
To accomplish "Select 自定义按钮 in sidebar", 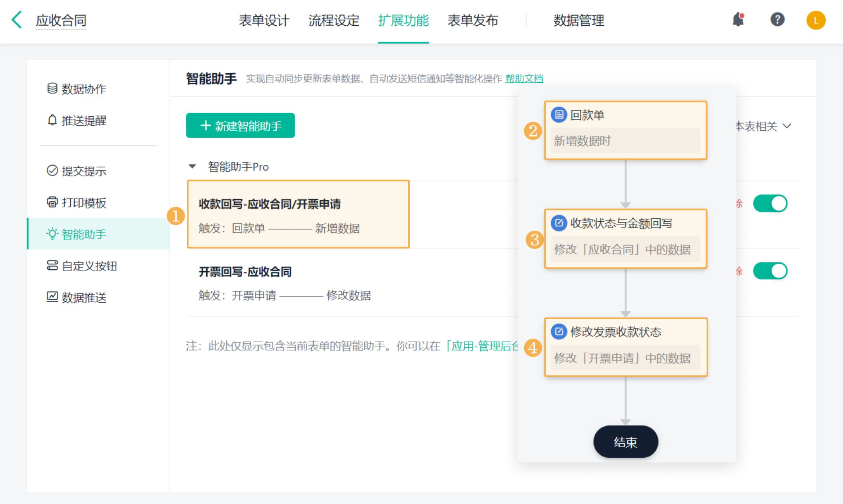I will click(x=82, y=266).
